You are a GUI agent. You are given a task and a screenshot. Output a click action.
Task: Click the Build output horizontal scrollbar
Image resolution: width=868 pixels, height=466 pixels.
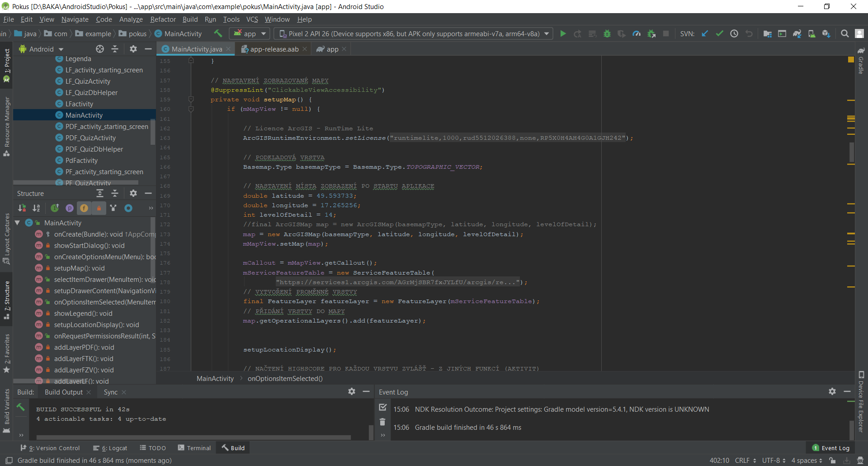pos(193,437)
